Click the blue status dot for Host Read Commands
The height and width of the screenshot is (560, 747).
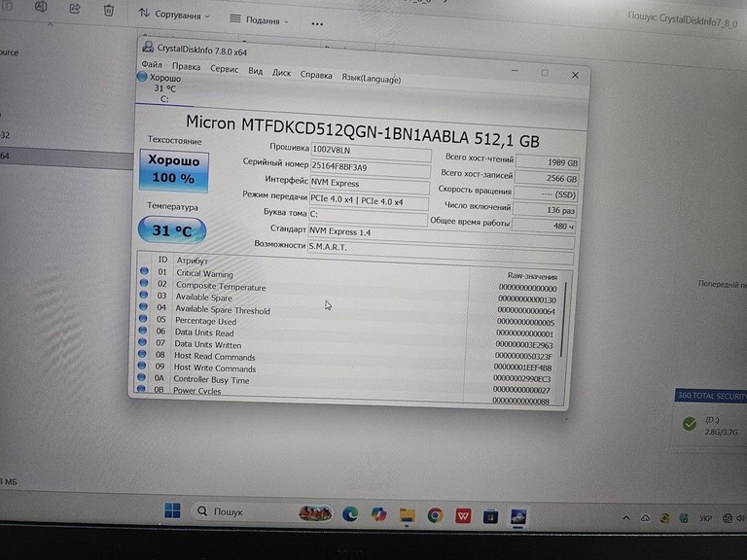coord(141,354)
